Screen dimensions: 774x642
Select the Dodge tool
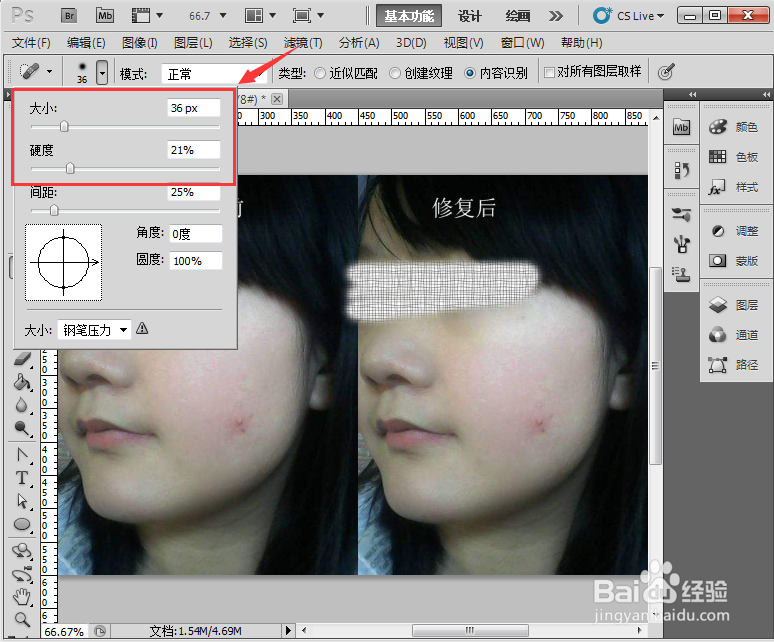[x=22, y=428]
